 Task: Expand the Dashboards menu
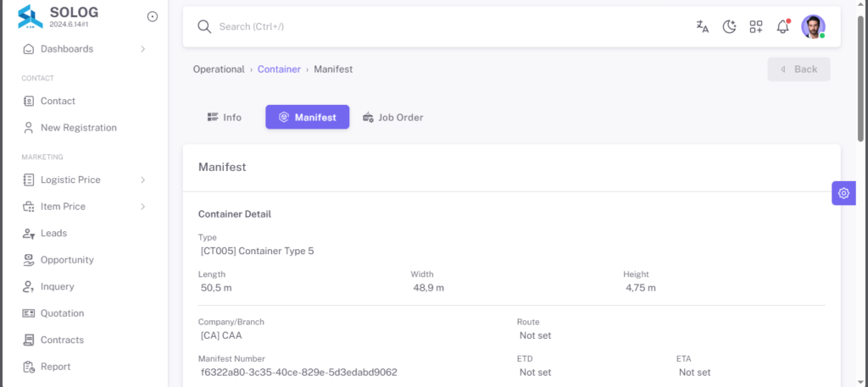pos(84,49)
